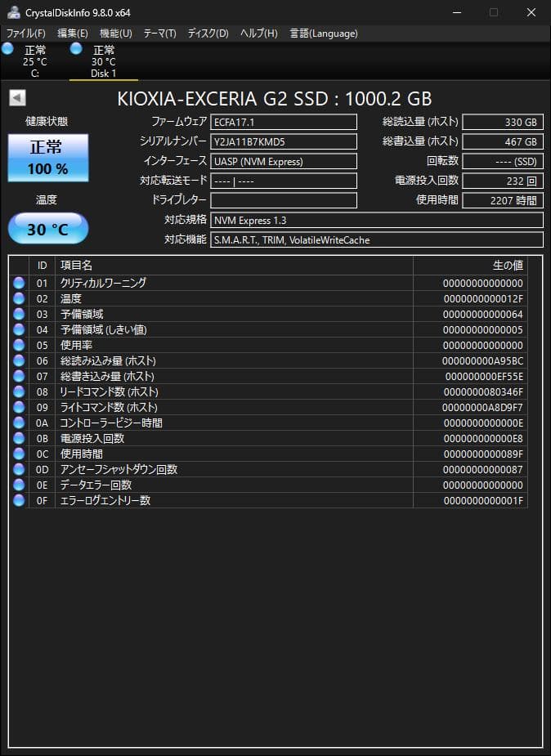Click the interface field UASP (NVM Express)

pos(284,162)
